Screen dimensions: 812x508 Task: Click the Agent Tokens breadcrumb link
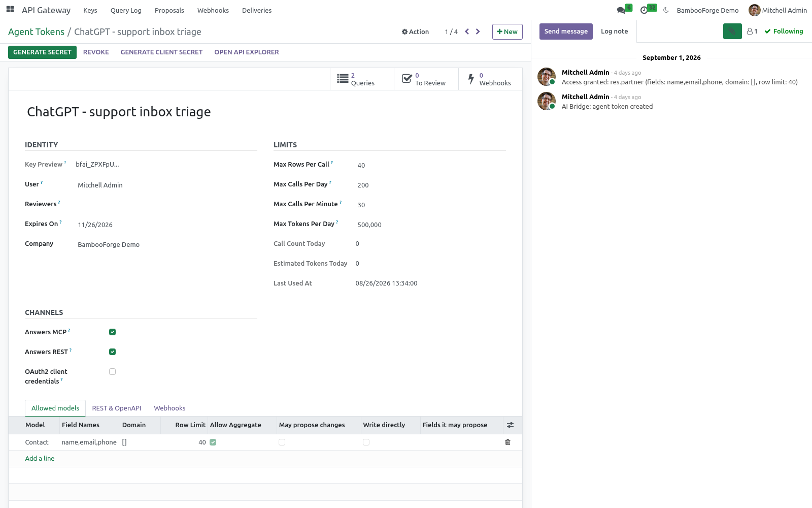[x=36, y=32]
